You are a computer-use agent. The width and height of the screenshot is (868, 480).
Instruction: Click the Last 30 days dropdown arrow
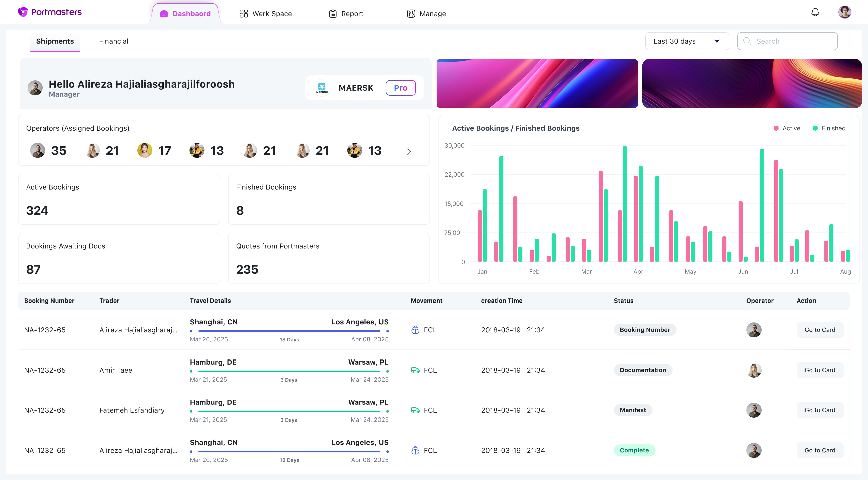[717, 41]
